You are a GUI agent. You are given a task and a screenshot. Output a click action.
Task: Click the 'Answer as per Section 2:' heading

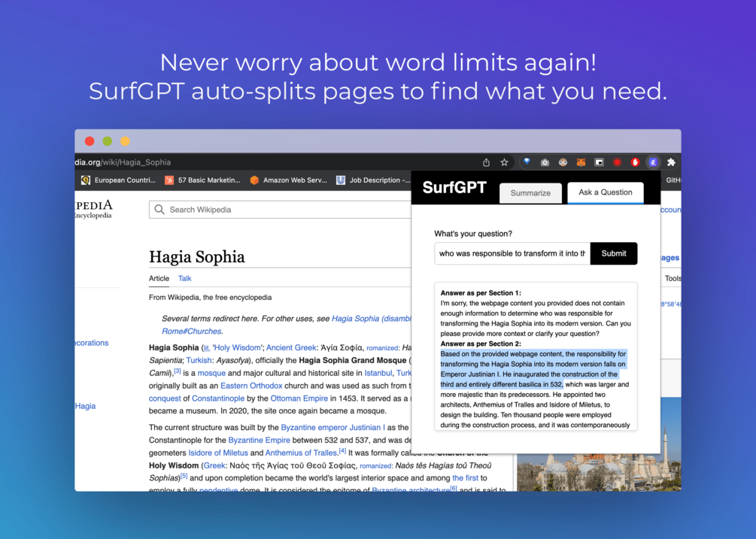tap(481, 344)
